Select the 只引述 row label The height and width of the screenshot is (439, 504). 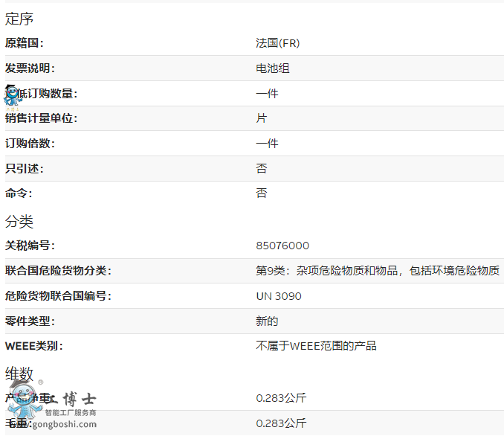[25, 169]
